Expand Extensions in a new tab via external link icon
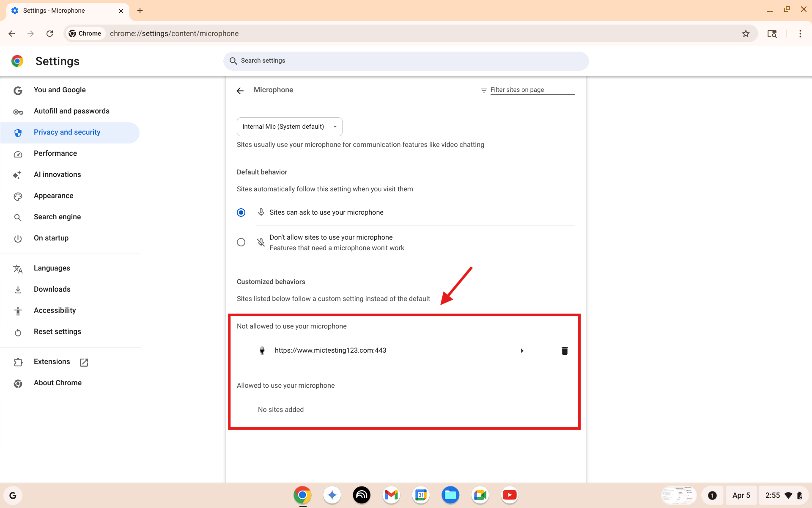The height and width of the screenshot is (508, 812). (x=84, y=362)
